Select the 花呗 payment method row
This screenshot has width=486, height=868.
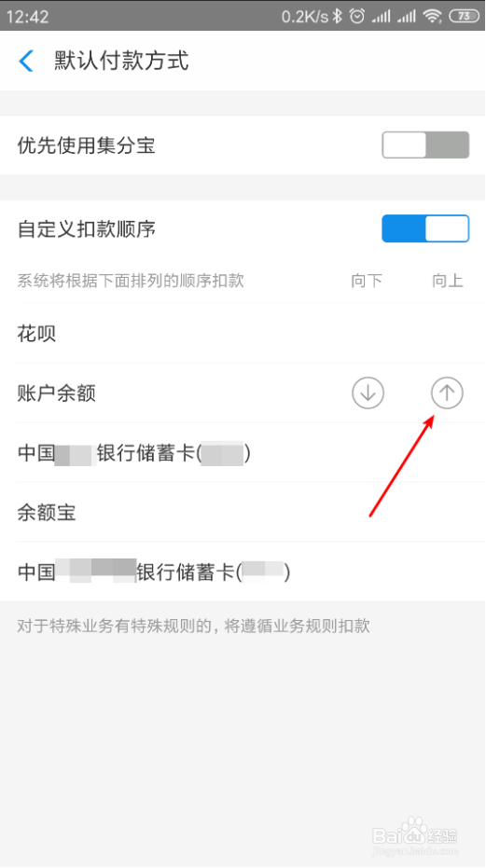pyautogui.click(x=243, y=333)
